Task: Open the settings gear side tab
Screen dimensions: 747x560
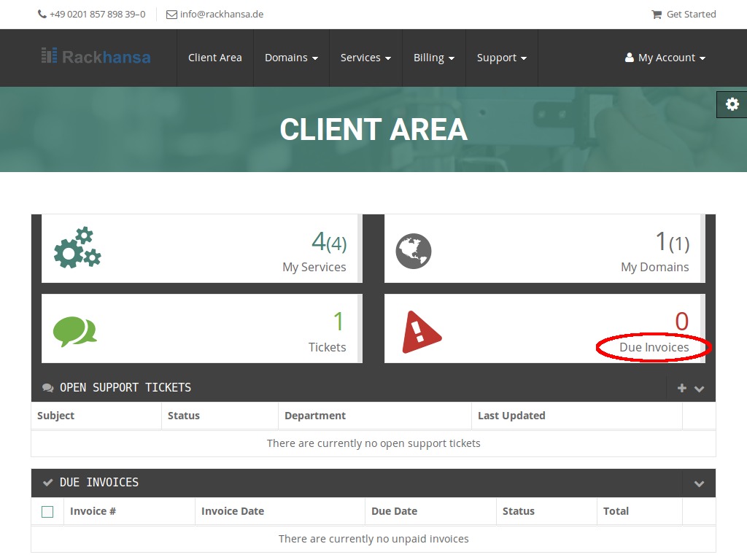Action: 732,104
